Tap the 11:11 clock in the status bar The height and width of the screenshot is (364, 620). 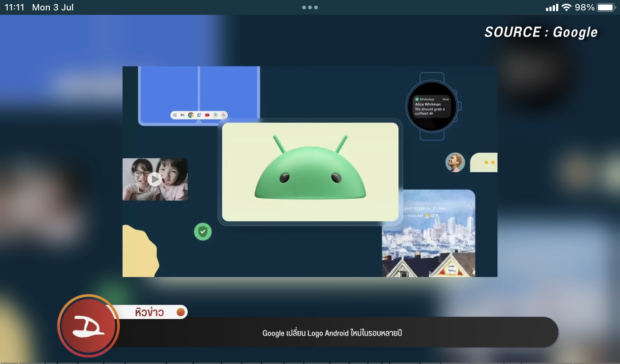click(14, 7)
